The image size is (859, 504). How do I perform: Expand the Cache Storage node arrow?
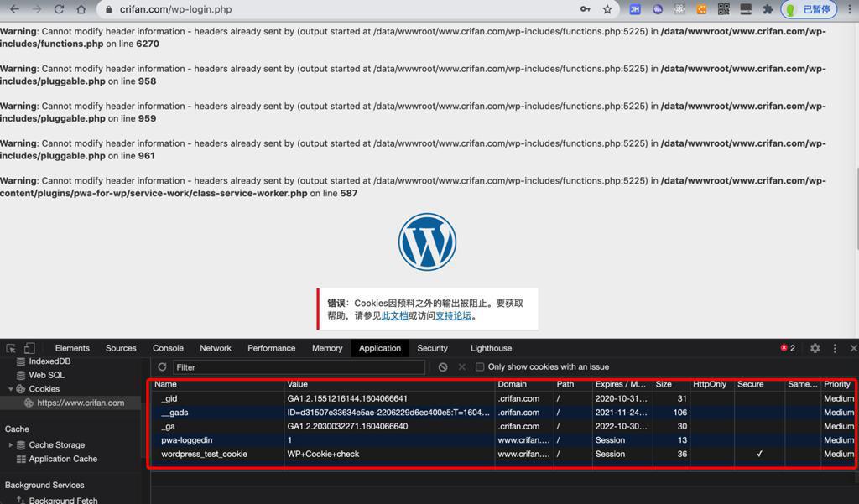tap(10, 444)
